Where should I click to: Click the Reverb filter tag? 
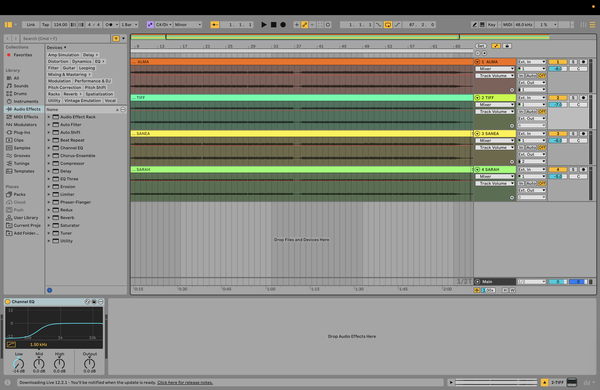click(x=72, y=94)
